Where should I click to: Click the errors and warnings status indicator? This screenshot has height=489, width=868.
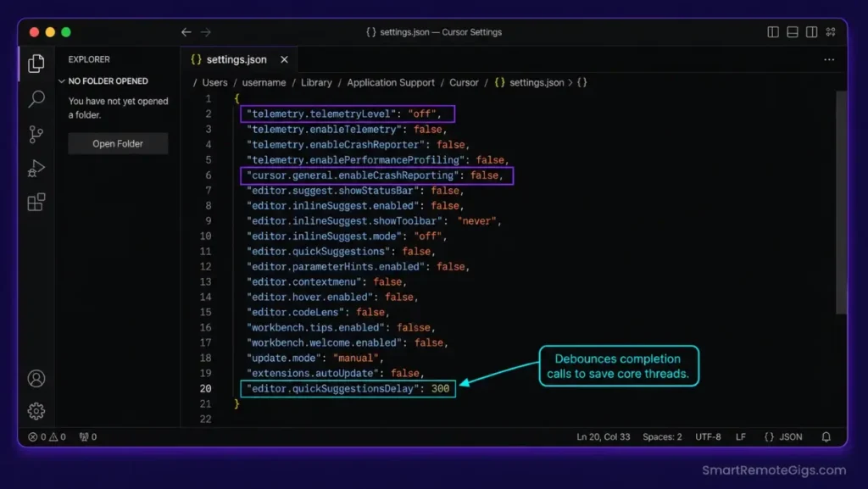click(x=47, y=437)
